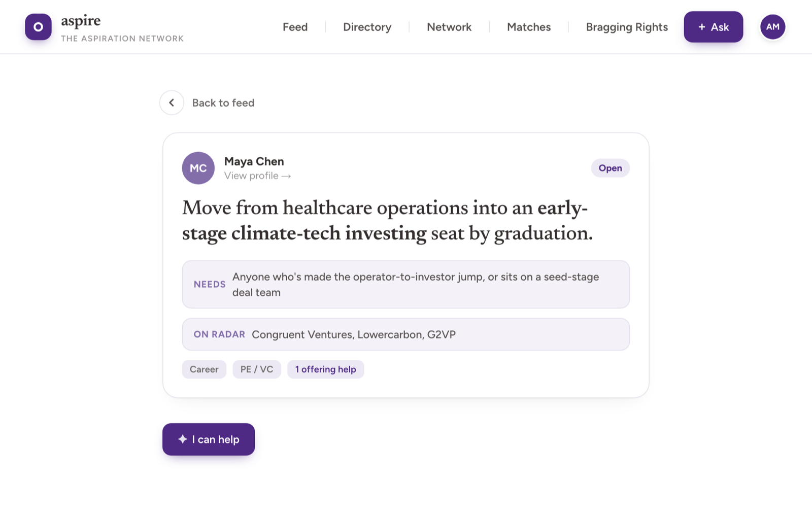Navigate to Bragging Rights
The height and width of the screenshot is (516, 812).
[x=627, y=27]
